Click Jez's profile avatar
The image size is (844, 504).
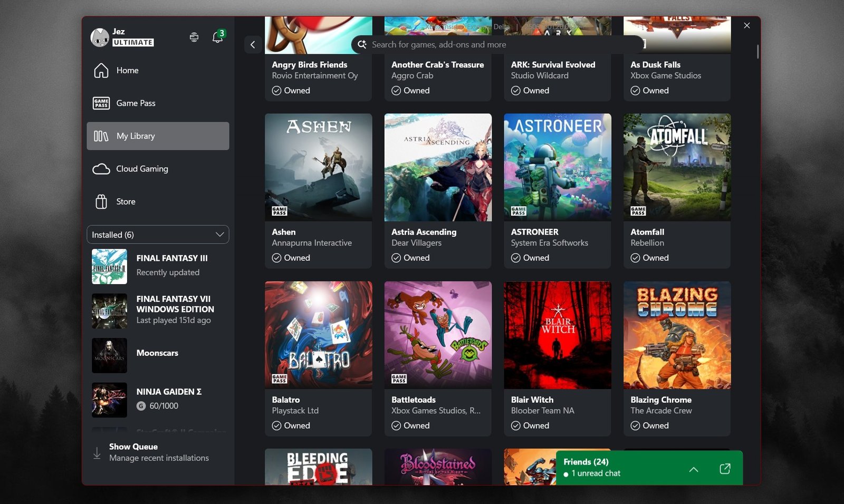tap(99, 37)
